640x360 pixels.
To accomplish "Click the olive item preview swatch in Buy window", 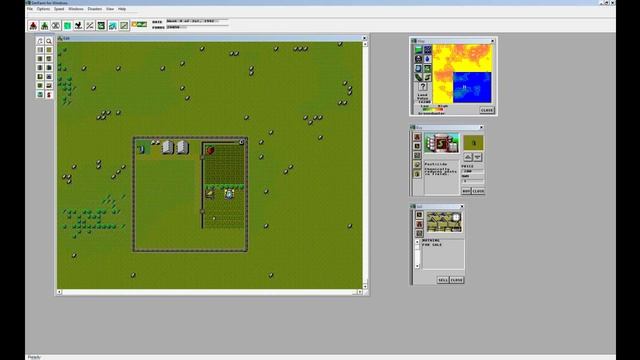I will 473,143.
